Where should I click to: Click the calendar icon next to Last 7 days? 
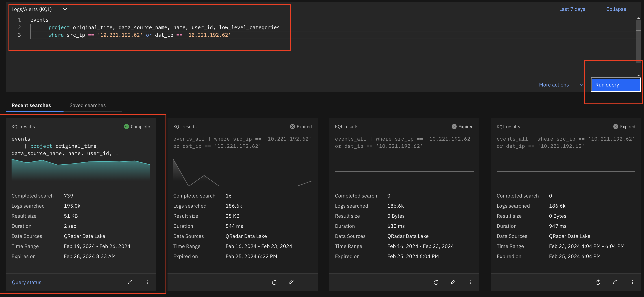[x=591, y=9]
